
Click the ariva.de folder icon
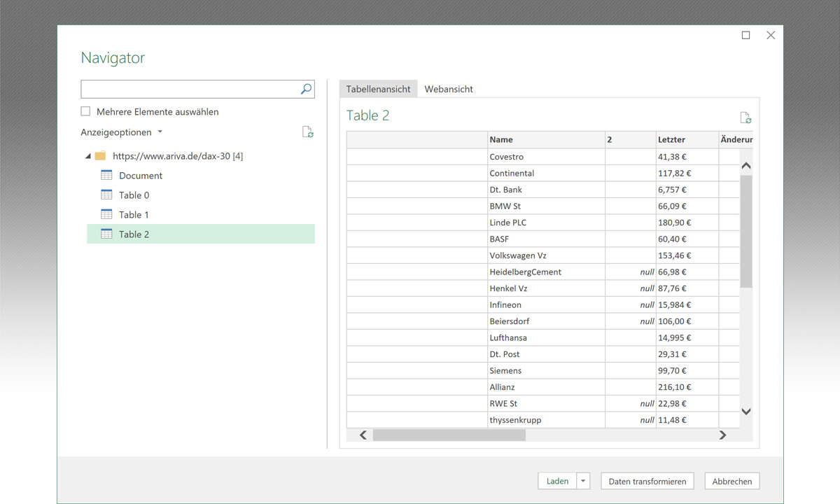coord(100,155)
